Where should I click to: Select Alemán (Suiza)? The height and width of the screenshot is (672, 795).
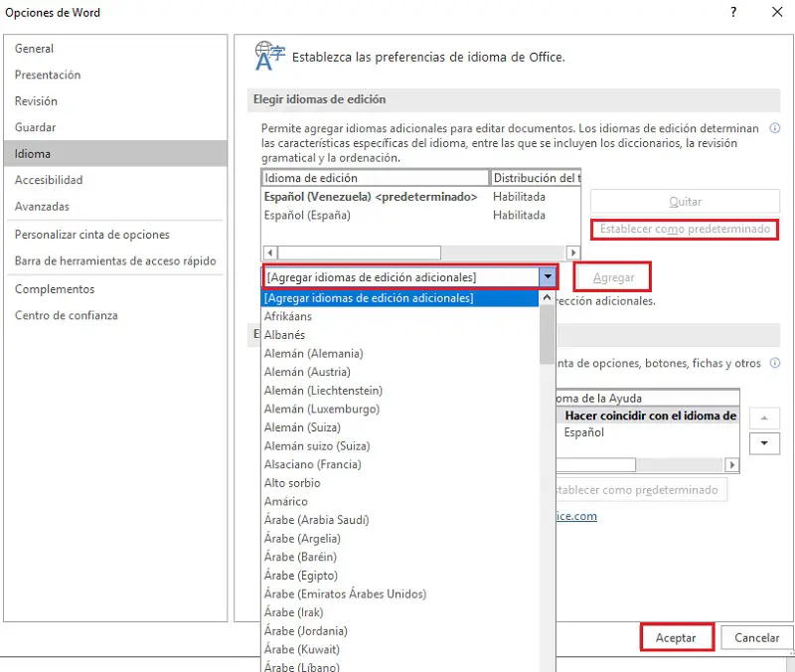coord(399,427)
